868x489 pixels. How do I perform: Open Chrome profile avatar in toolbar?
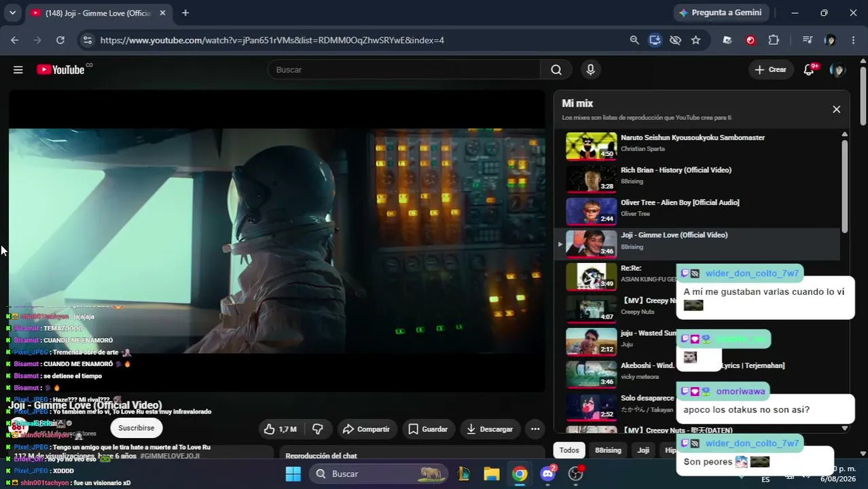(x=830, y=40)
